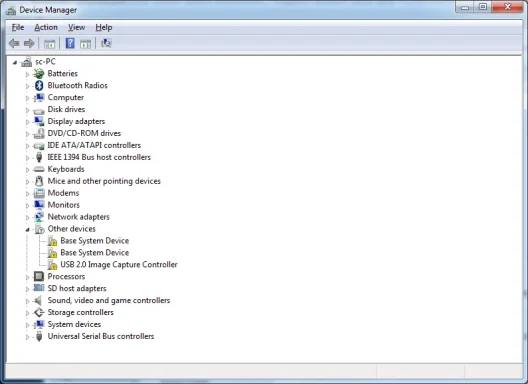This screenshot has width=528, height=384.
Task: Expand the Batteries node
Action: tap(28, 74)
